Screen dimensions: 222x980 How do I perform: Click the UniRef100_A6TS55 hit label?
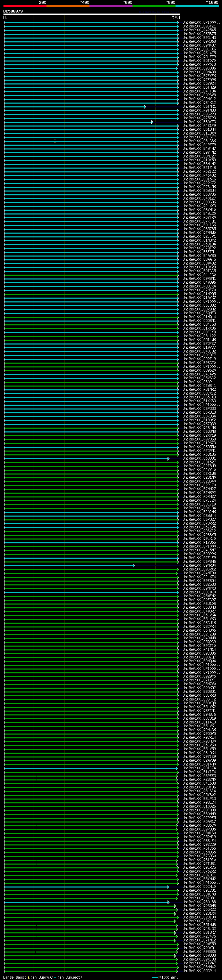(199, 848)
